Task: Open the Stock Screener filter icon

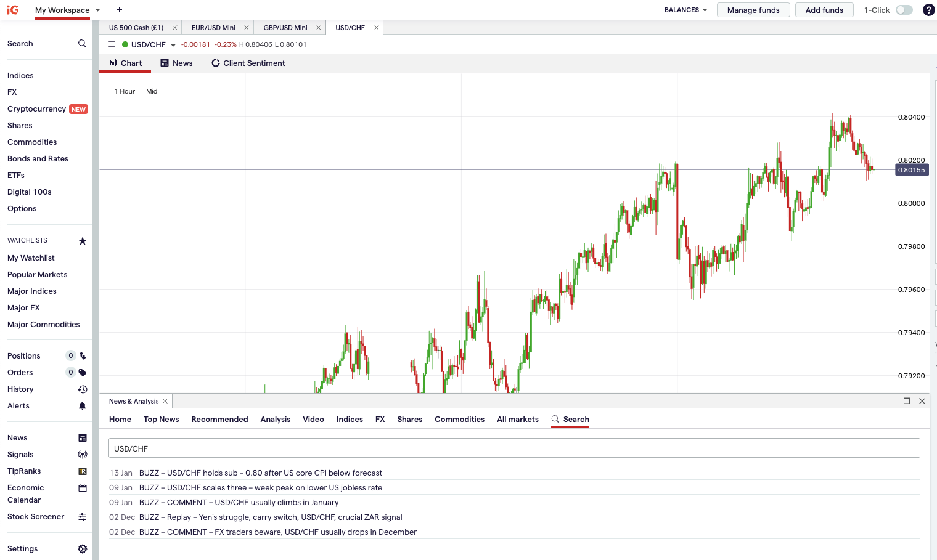Action: pyautogui.click(x=83, y=517)
